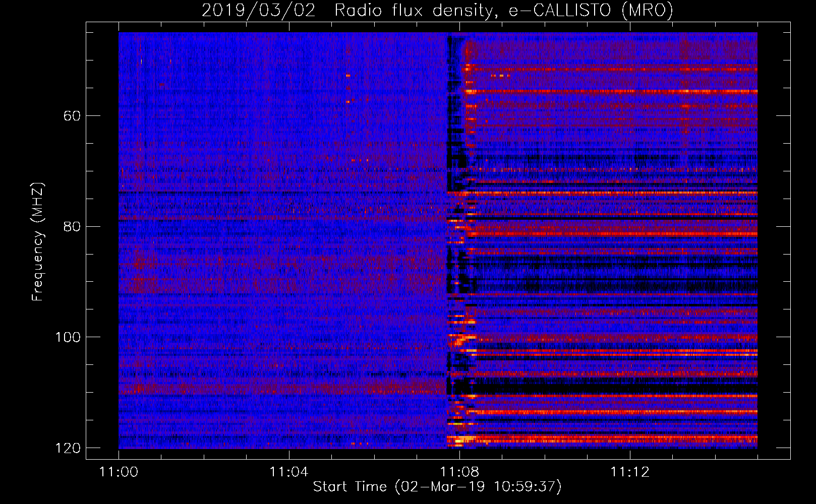Click the "11:00" time tick label
Screen dimensions: 816x504
click(119, 472)
